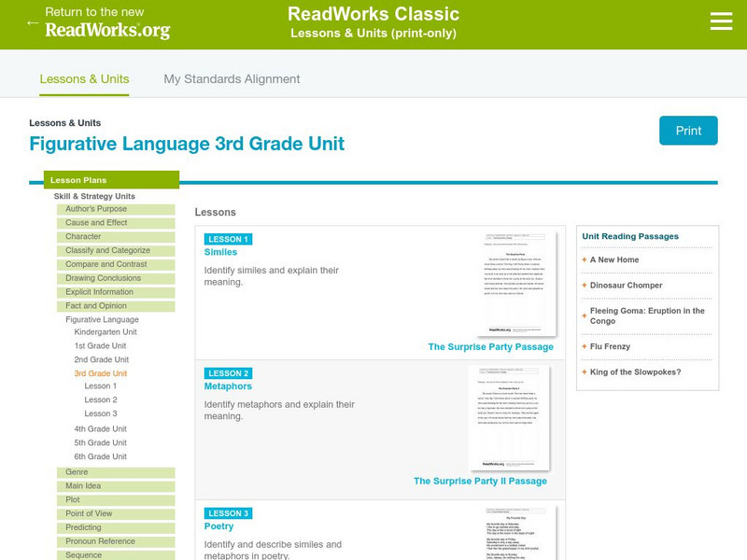Open the hamburger menu icon

point(721,21)
